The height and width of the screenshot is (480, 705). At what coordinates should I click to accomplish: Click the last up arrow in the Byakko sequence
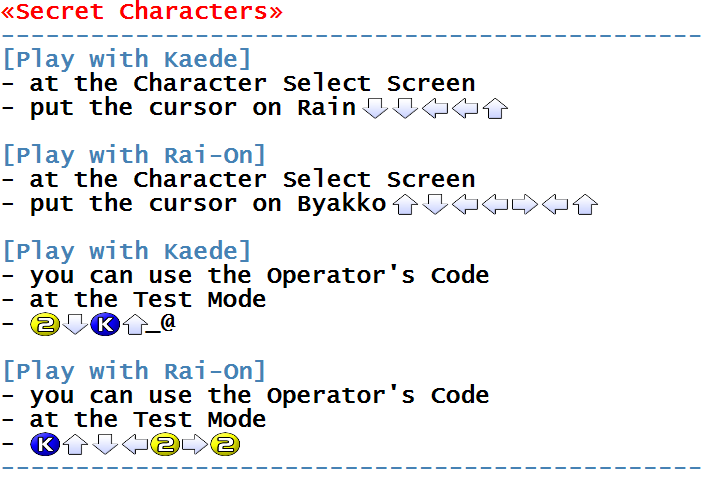(x=585, y=204)
